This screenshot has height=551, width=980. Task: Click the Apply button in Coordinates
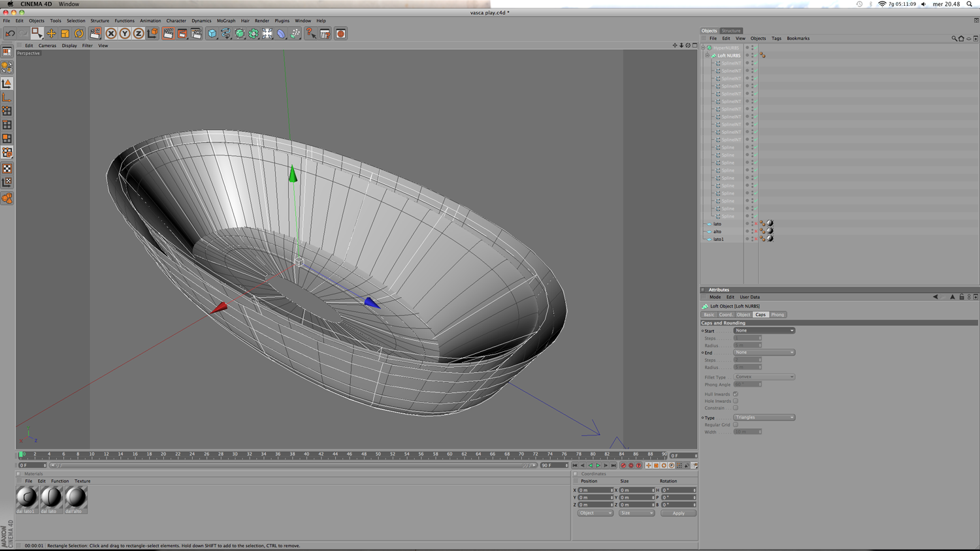coord(678,513)
